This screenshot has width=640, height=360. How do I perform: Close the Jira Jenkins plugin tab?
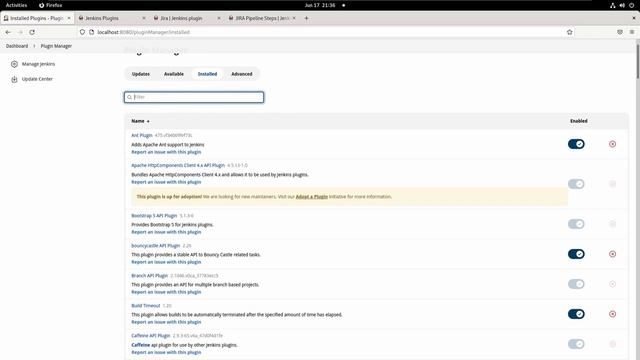pyautogui.click(x=219, y=18)
